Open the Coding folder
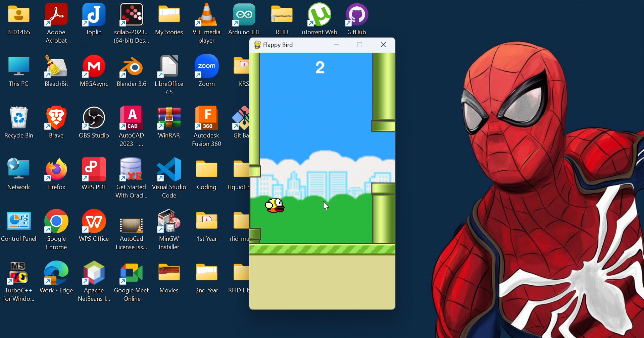644x338 pixels. pyautogui.click(x=207, y=170)
